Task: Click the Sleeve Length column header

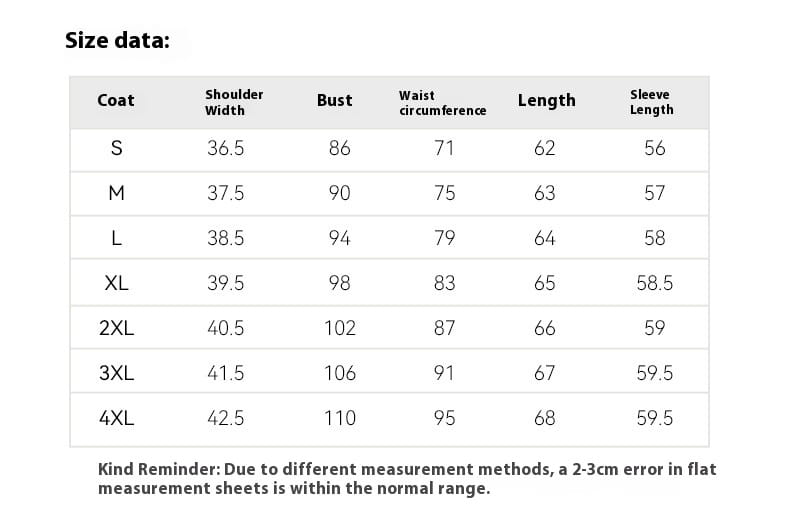Action: pos(651,102)
